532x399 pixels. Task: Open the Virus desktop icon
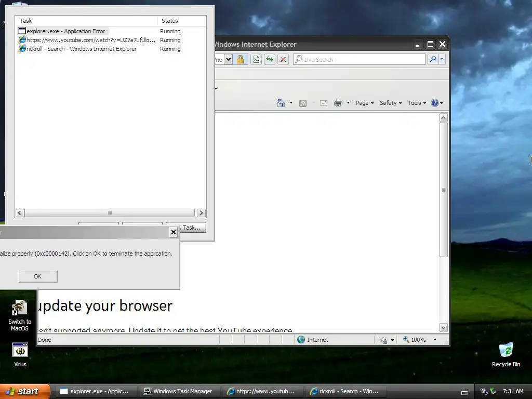tap(20, 355)
